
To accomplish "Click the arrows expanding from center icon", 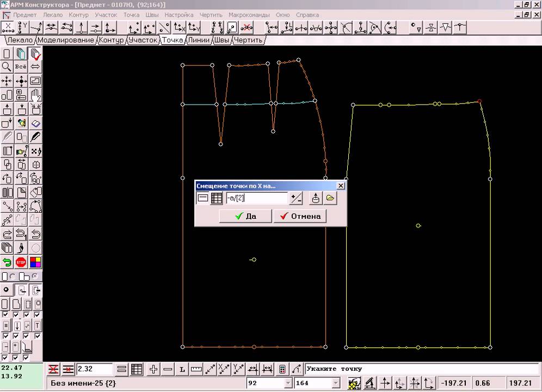I will [x=21, y=81].
